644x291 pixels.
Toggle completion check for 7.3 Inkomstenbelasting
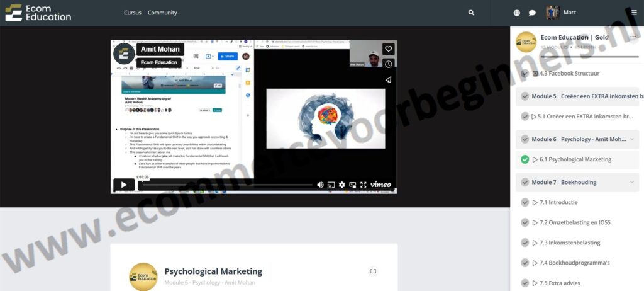pyautogui.click(x=525, y=243)
